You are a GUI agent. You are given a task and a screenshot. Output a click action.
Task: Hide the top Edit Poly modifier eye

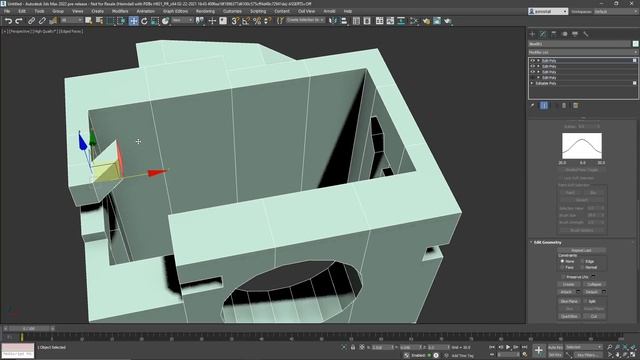(x=532, y=60)
